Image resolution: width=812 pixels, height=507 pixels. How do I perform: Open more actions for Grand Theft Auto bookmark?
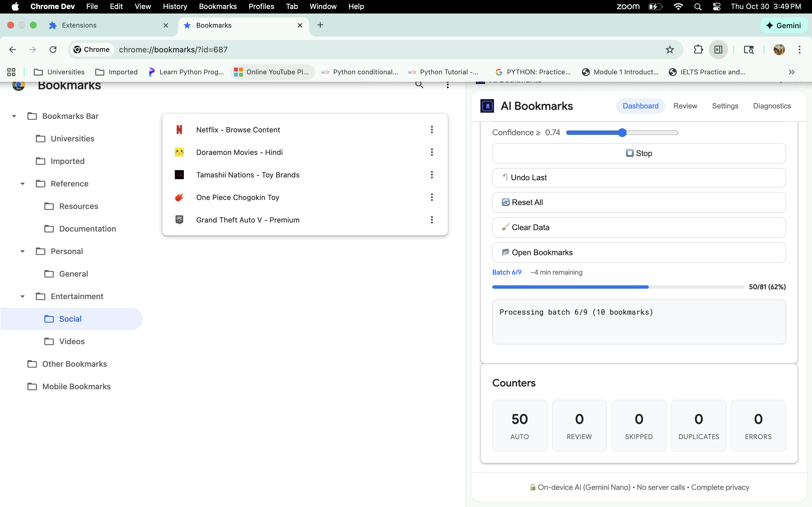(x=432, y=220)
